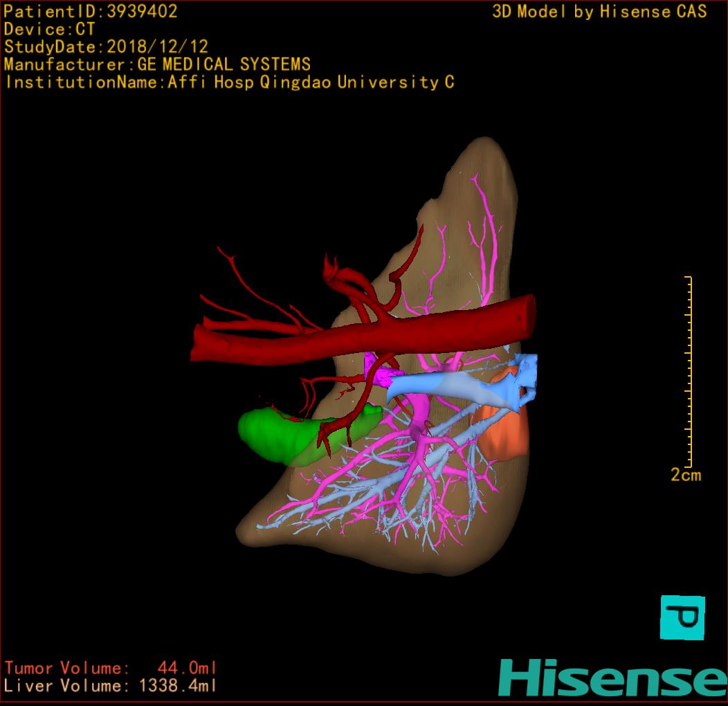Click the 2cm scale label
This screenshot has width=728, height=706.
click(x=686, y=475)
